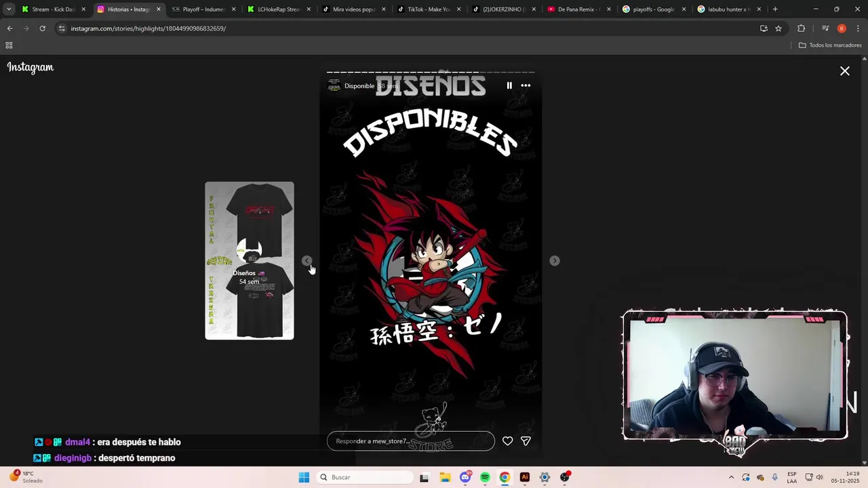
Task: Click the microphone tray icon
Action: pos(774,477)
